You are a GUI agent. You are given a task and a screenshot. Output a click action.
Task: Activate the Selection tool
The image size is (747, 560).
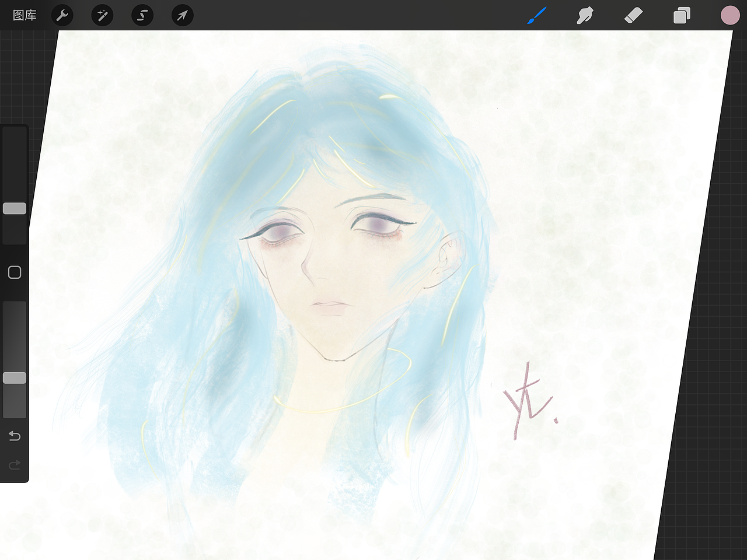[142, 15]
